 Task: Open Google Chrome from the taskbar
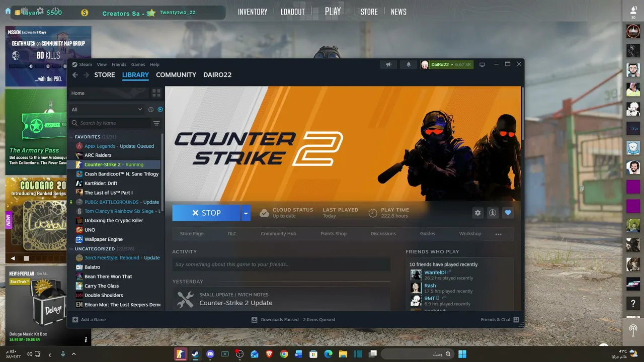coord(284,354)
